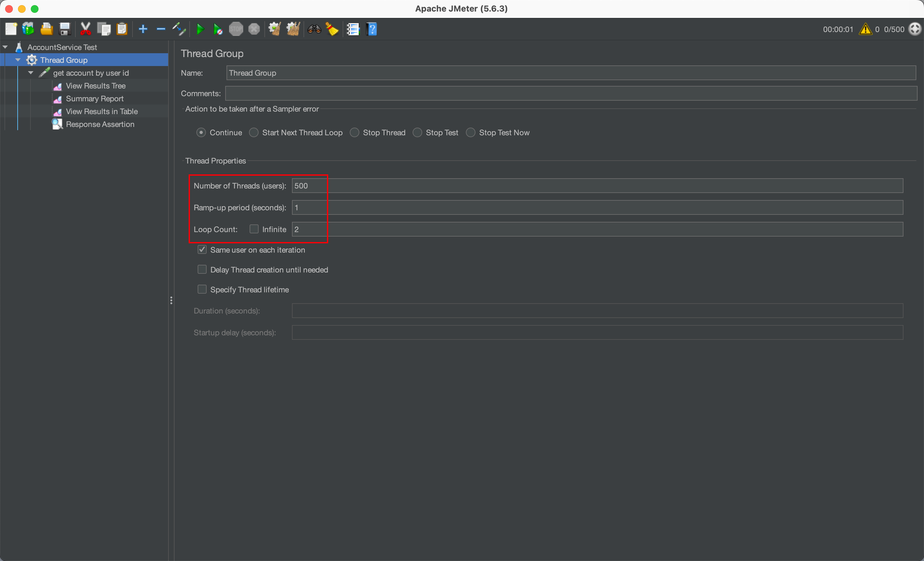Click the Ramp-up period field
The width and height of the screenshot is (924, 561).
597,207
